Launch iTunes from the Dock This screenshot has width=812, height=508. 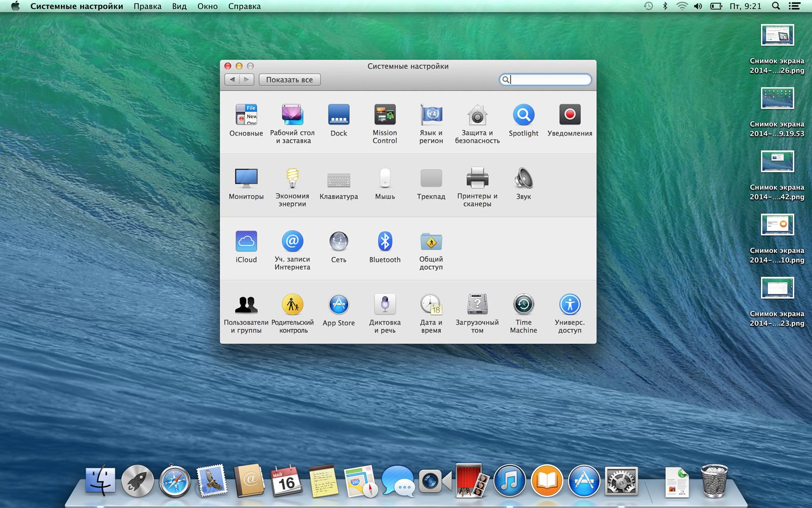click(510, 481)
